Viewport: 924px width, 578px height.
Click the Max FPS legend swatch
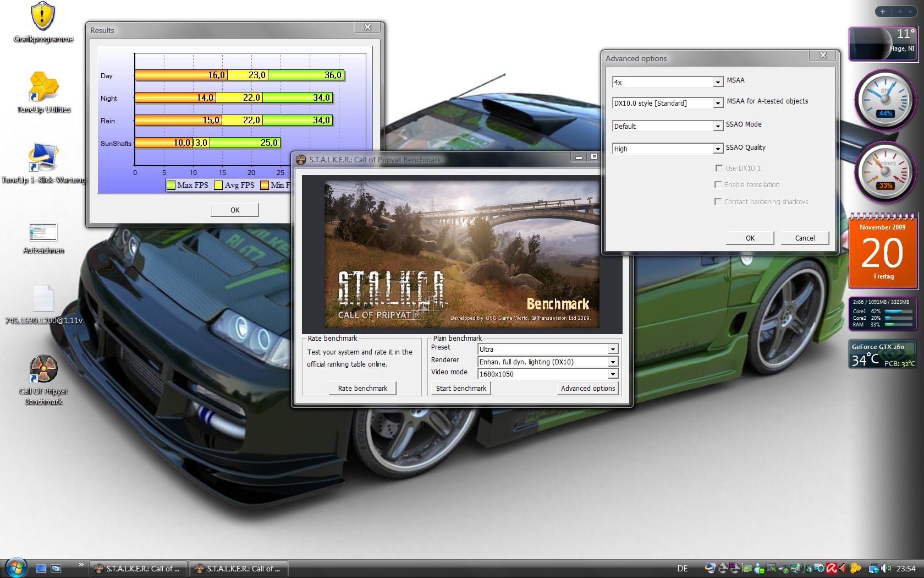171,185
